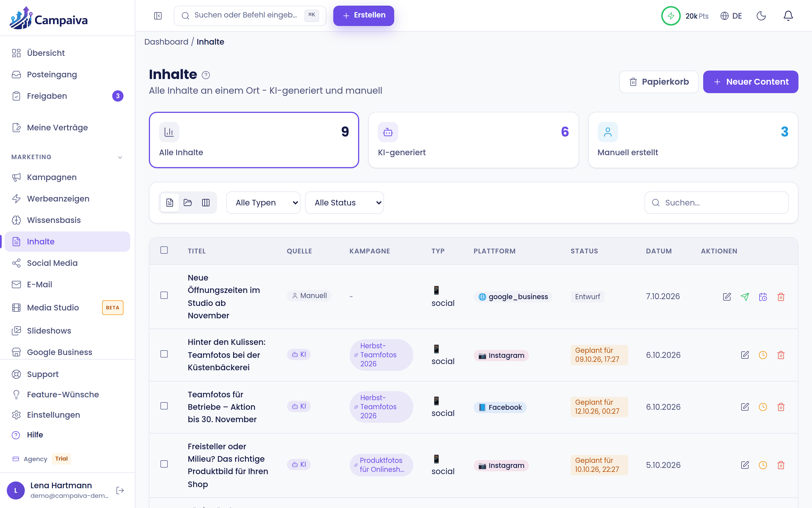Image resolution: width=812 pixels, height=508 pixels.
Task: Click the Erstellen button
Action: (363, 16)
